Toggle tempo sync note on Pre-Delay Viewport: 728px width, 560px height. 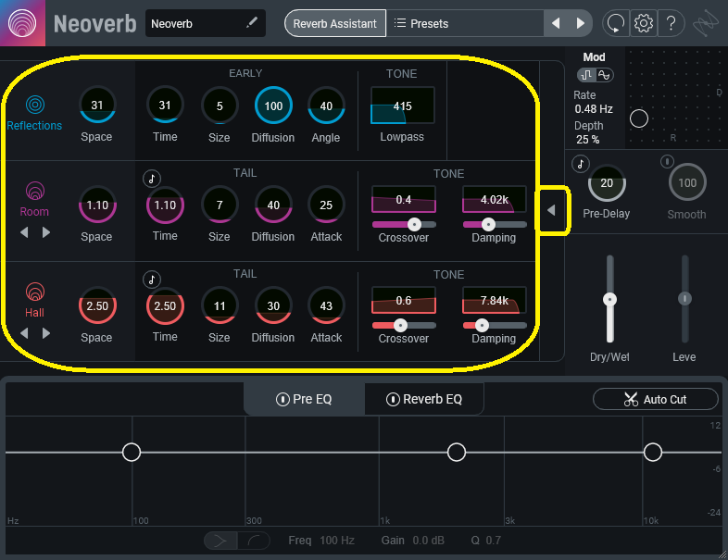click(581, 164)
